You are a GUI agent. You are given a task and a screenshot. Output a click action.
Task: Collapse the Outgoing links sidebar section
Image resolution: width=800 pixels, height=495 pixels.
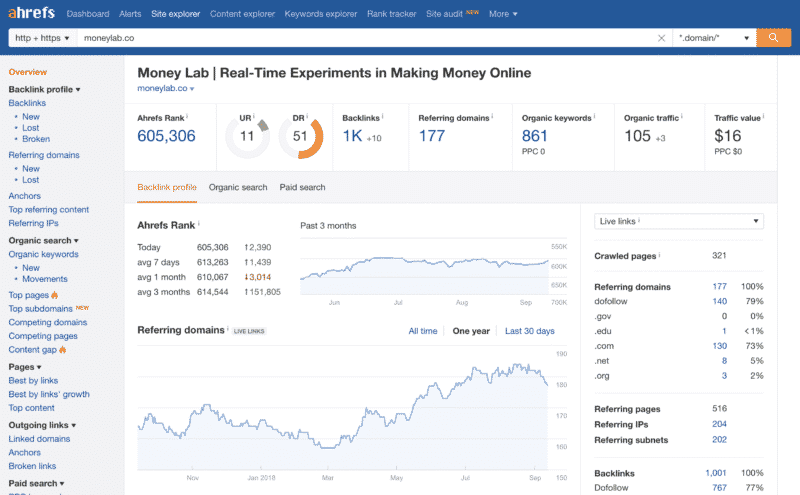click(x=42, y=425)
